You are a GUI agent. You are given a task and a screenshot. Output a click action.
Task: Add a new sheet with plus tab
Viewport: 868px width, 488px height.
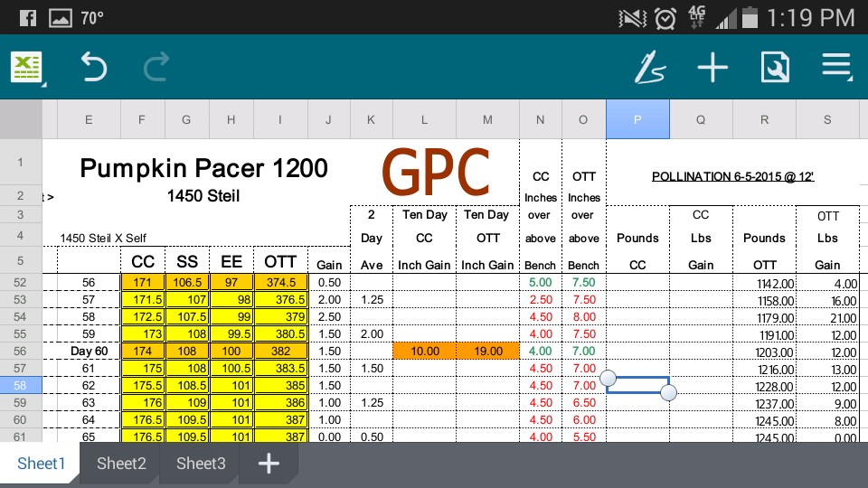point(269,464)
